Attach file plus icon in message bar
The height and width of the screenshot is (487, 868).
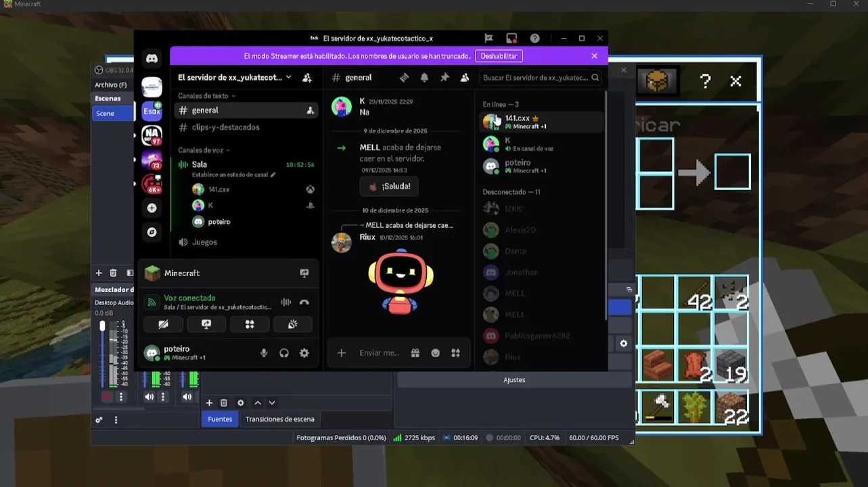point(342,353)
